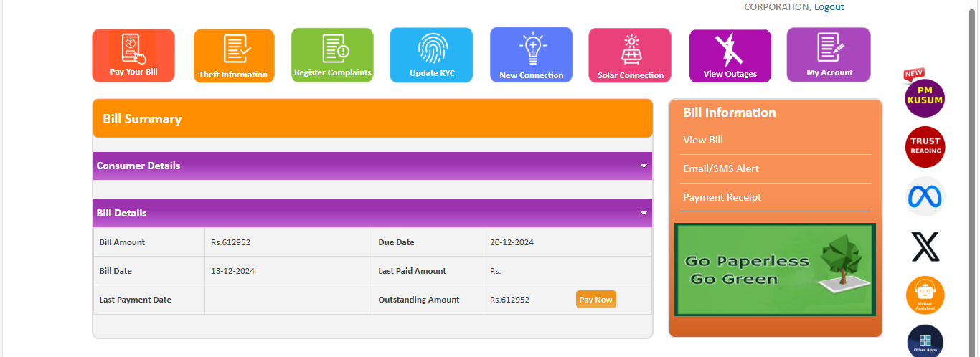This screenshot has width=980, height=357.
Task: Open the Other Apps icon
Action: click(925, 341)
